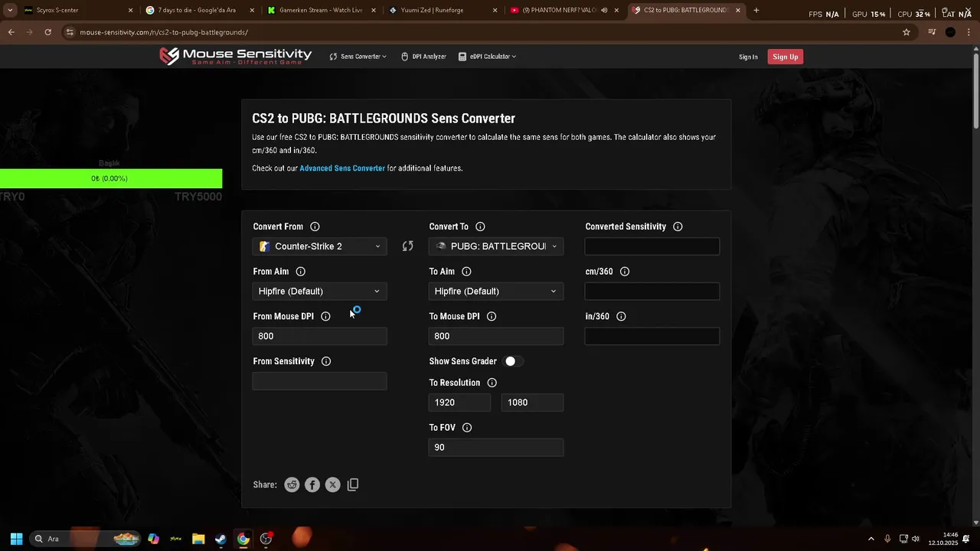
Task: Show hidden system tray icons
Action: click(x=871, y=539)
